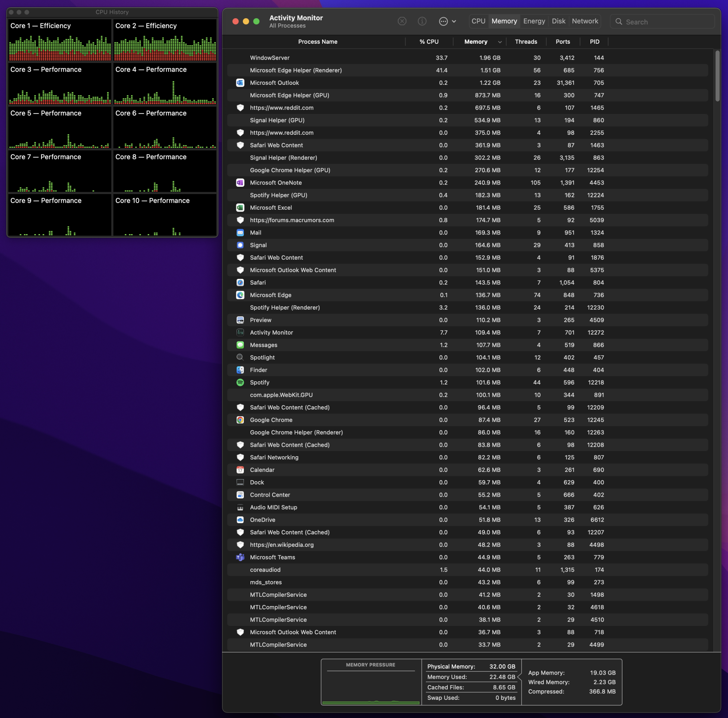
Task: Click the Mail app icon
Action: 240,233
